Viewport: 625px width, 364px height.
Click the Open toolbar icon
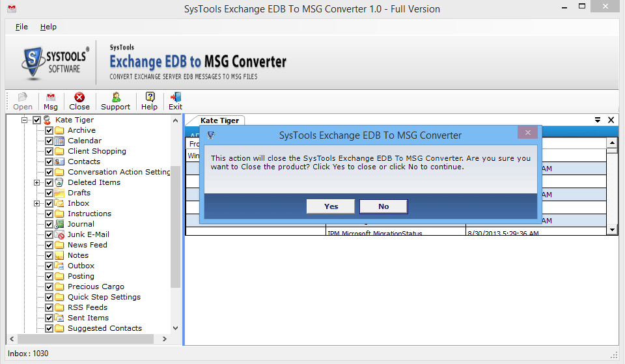22,97
